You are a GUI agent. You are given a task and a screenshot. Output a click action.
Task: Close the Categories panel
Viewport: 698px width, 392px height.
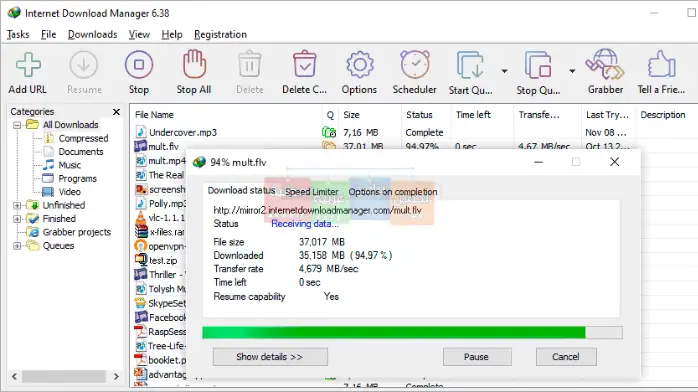tap(116, 112)
